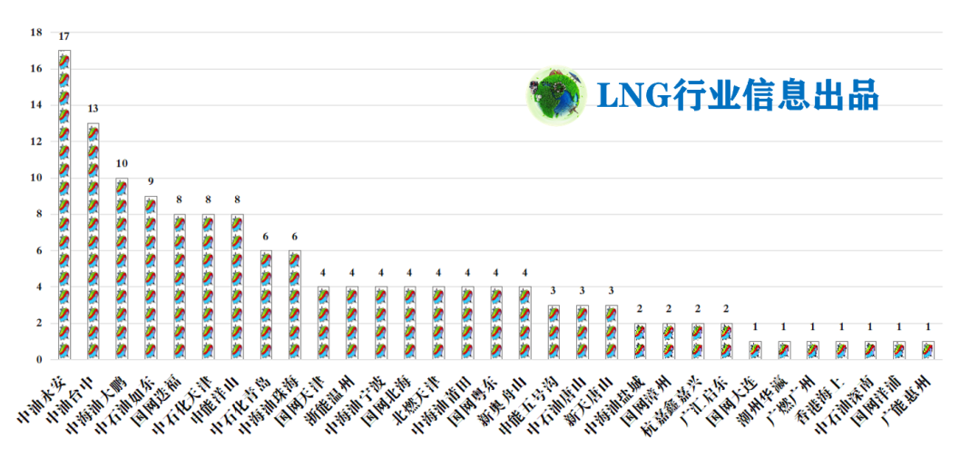This screenshot has height=457, width=980.
Task: Click the globe logo beside LNG行业信息出品
Action: click(556, 96)
